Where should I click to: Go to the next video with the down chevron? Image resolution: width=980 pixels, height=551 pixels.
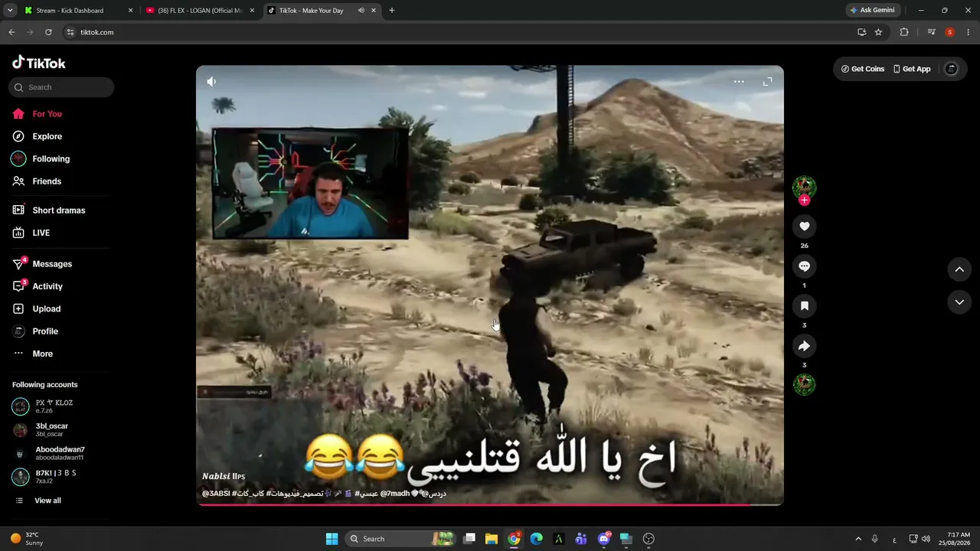(959, 302)
